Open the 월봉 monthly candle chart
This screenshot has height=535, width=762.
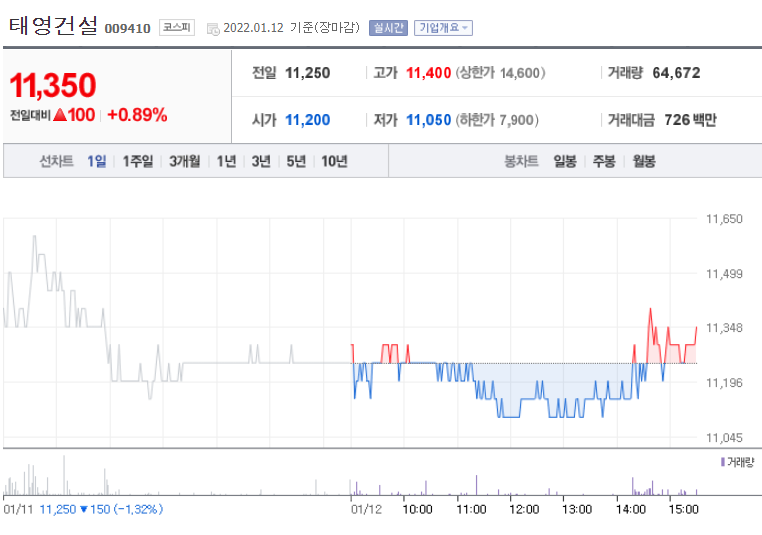[644, 161]
